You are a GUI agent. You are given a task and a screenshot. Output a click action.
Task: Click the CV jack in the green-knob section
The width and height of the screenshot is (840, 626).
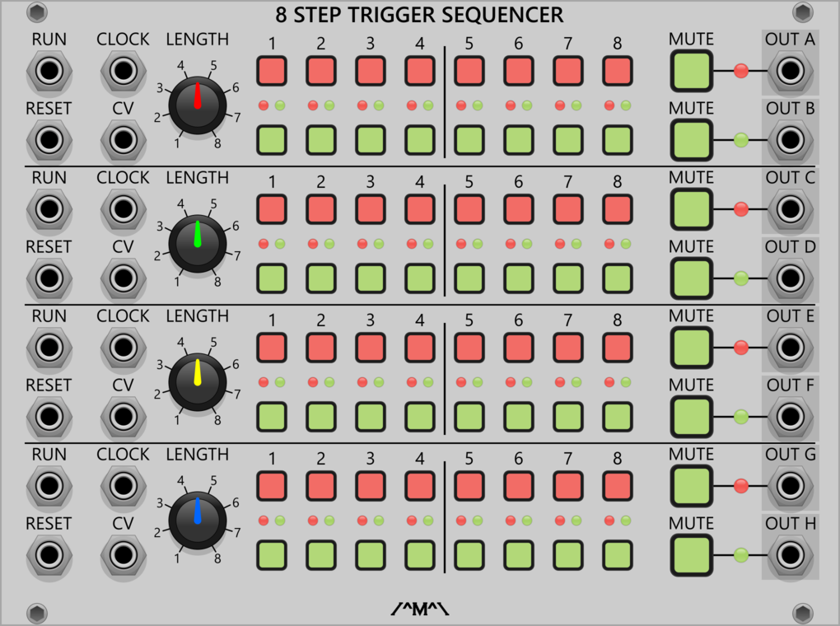124,278
